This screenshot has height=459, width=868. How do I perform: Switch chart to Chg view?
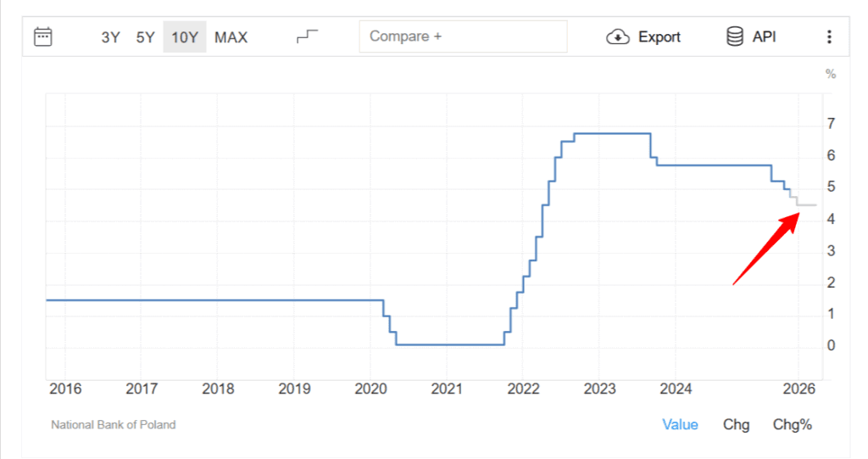[736, 424]
